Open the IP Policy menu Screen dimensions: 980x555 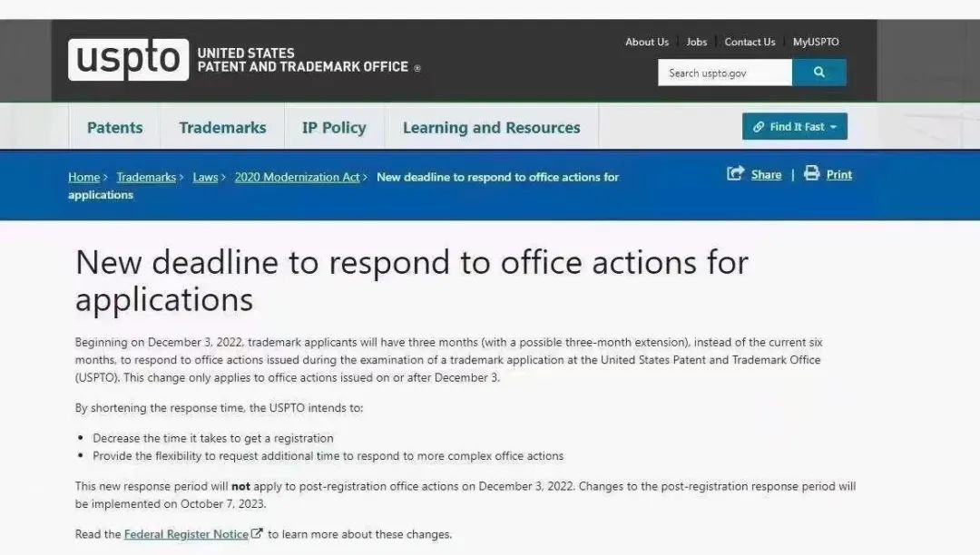pos(334,127)
